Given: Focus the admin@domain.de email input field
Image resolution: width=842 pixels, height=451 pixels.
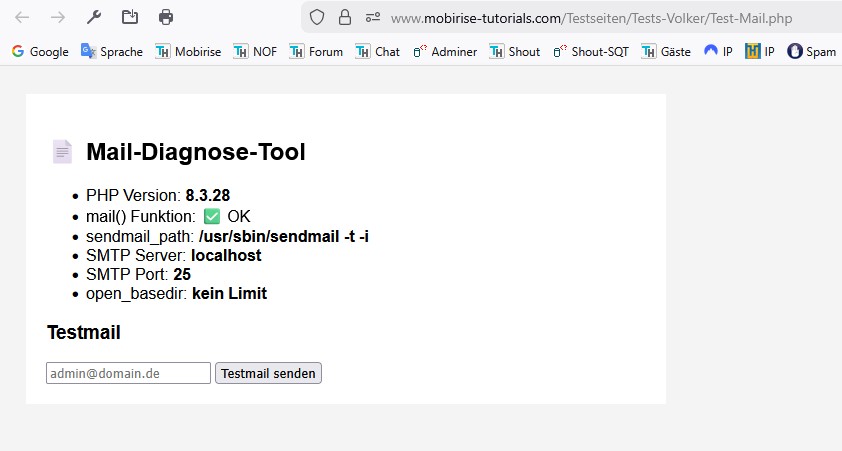Looking at the screenshot, I should (x=128, y=373).
